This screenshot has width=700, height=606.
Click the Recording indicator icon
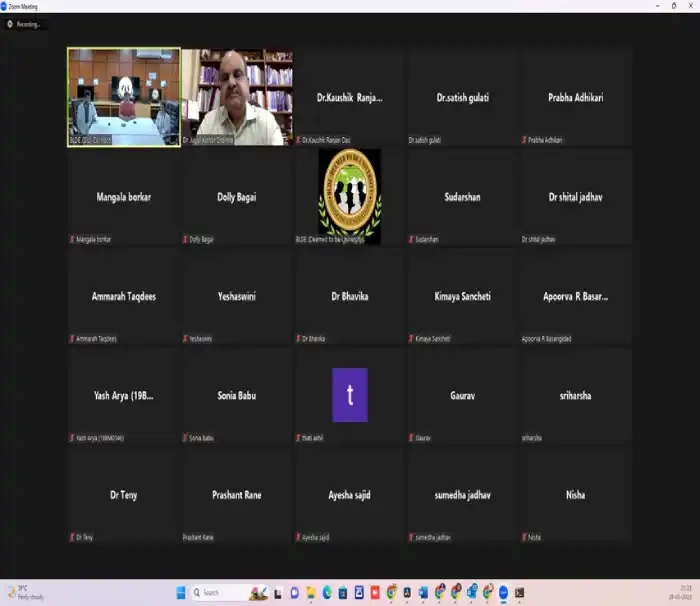(9, 24)
